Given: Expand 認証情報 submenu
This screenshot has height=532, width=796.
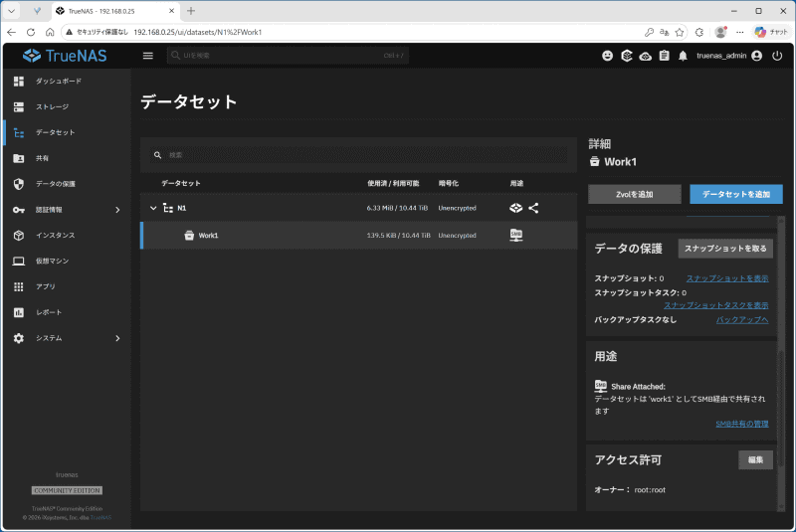Looking at the screenshot, I should tap(67, 210).
